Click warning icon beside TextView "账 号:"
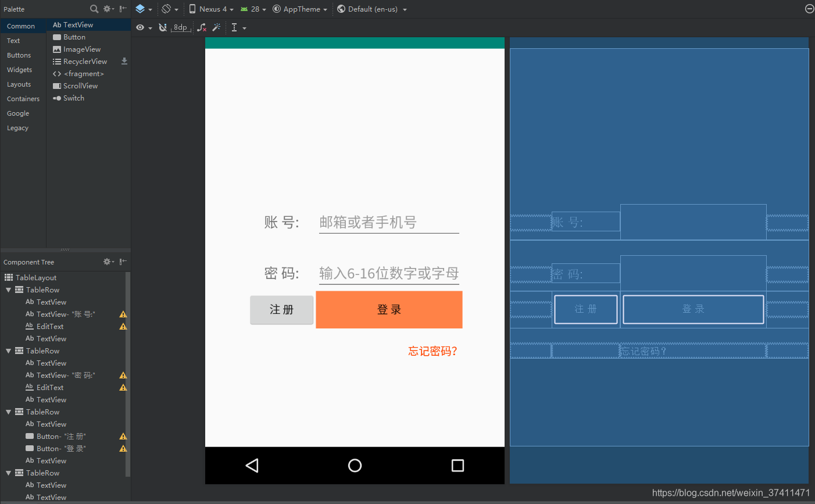The height and width of the screenshot is (504, 815). 123,314
